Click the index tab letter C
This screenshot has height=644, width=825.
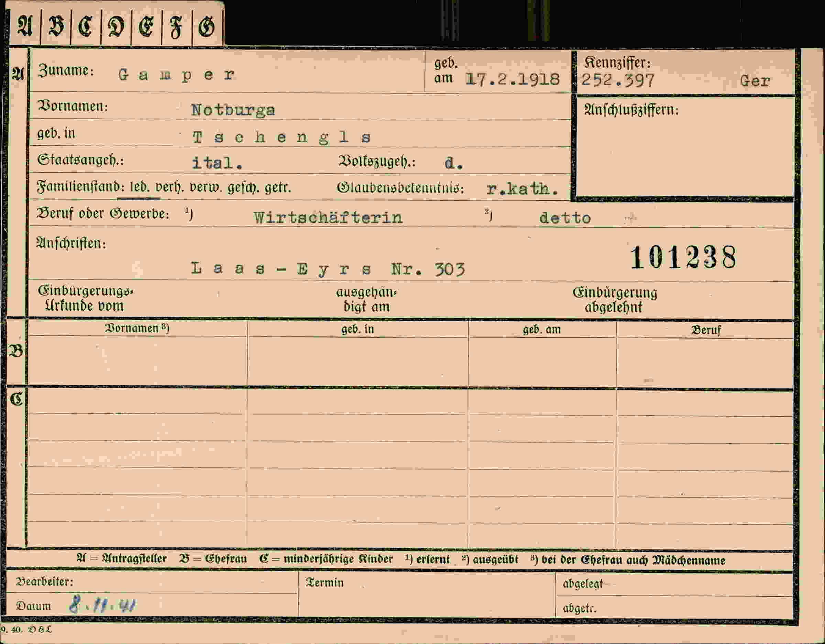(85, 26)
